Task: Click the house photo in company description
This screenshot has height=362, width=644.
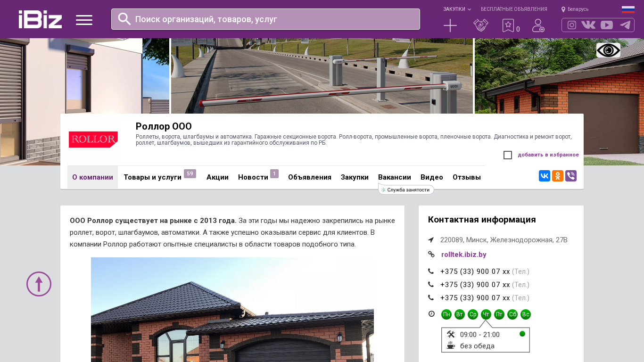Action: (x=232, y=310)
